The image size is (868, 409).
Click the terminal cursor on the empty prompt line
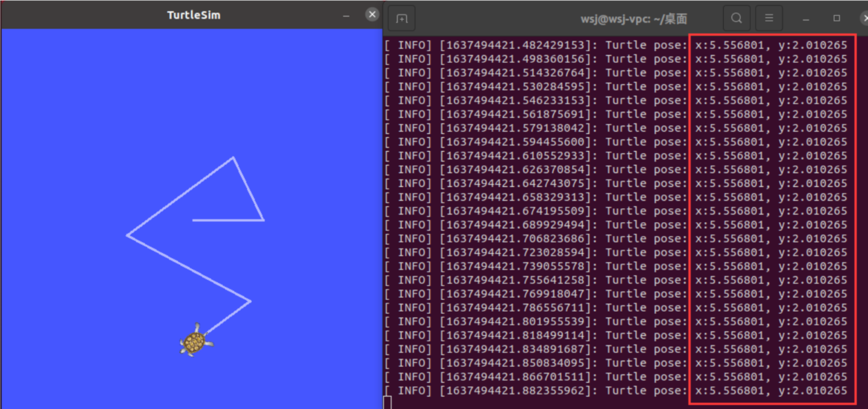[388, 403]
